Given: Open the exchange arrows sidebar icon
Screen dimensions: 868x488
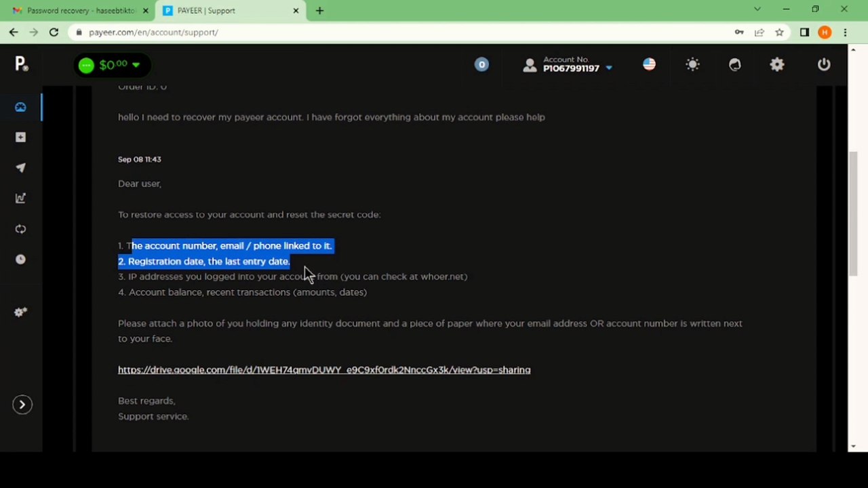Looking at the screenshot, I should (20, 229).
